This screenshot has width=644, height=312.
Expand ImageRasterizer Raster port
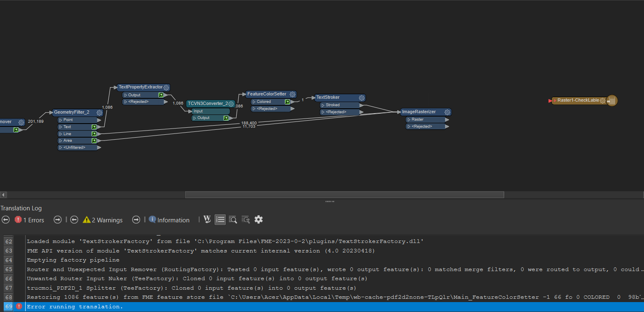(x=409, y=119)
